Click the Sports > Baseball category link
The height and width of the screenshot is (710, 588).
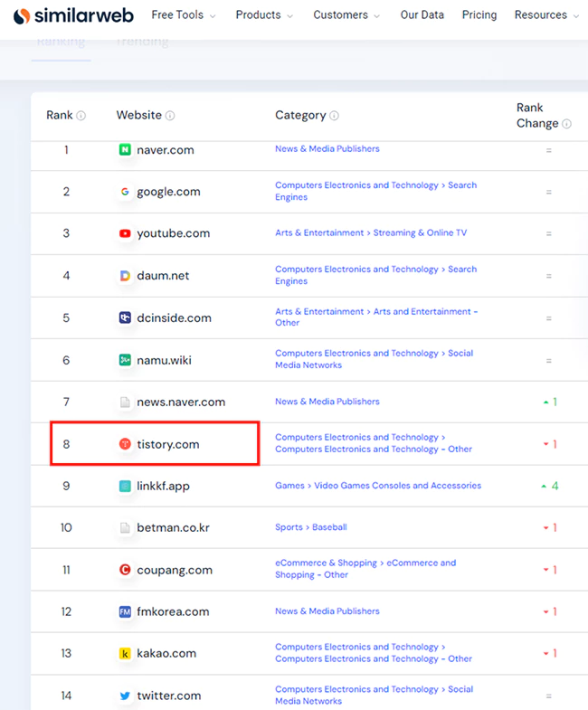tap(311, 527)
